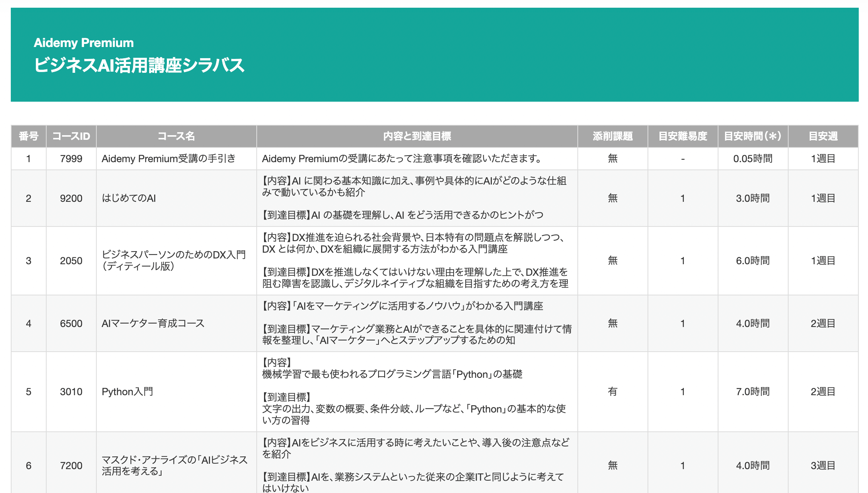Click the 添削課題 column header
Viewport: 868px width, 493px height.
(x=613, y=136)
